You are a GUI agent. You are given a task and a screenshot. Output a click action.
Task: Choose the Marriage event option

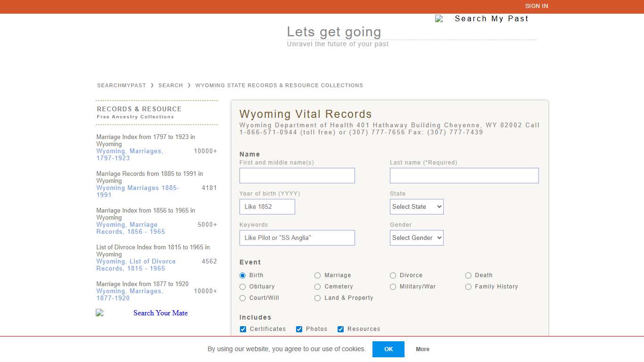pyautogui.click(x=318, y=275)
